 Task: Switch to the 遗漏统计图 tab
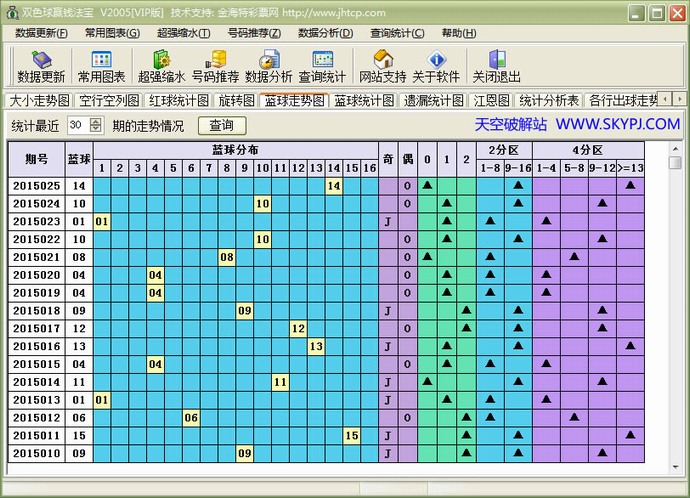click(433, 100)
